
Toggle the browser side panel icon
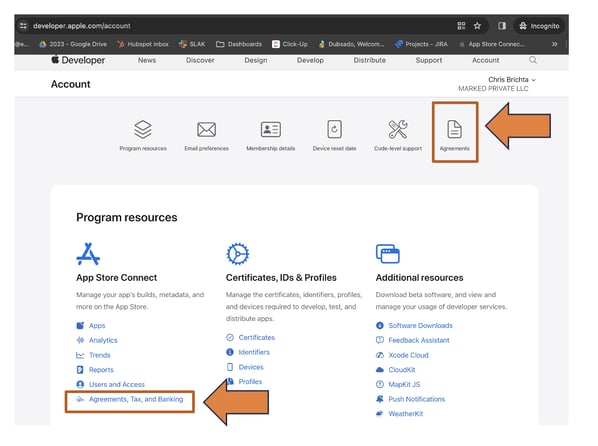point(502,26)
